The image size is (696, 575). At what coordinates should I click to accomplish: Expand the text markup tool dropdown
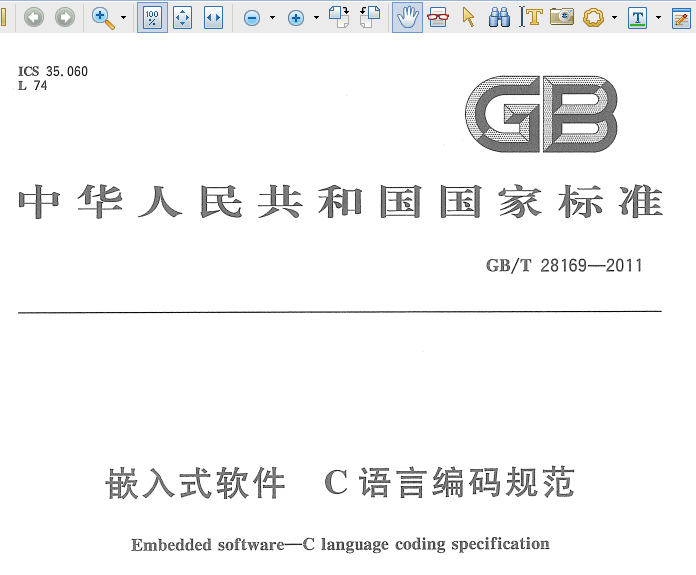(x=658, y=18)
